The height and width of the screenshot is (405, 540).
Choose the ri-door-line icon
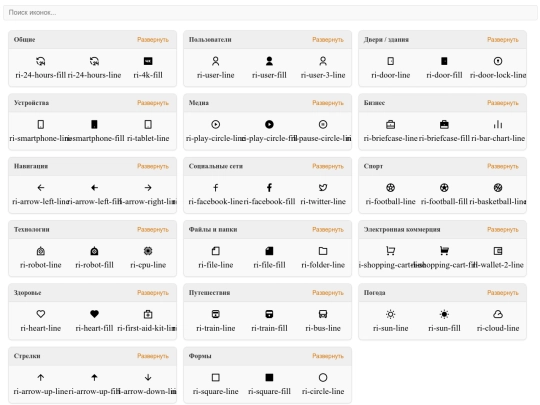coord(391,61)
